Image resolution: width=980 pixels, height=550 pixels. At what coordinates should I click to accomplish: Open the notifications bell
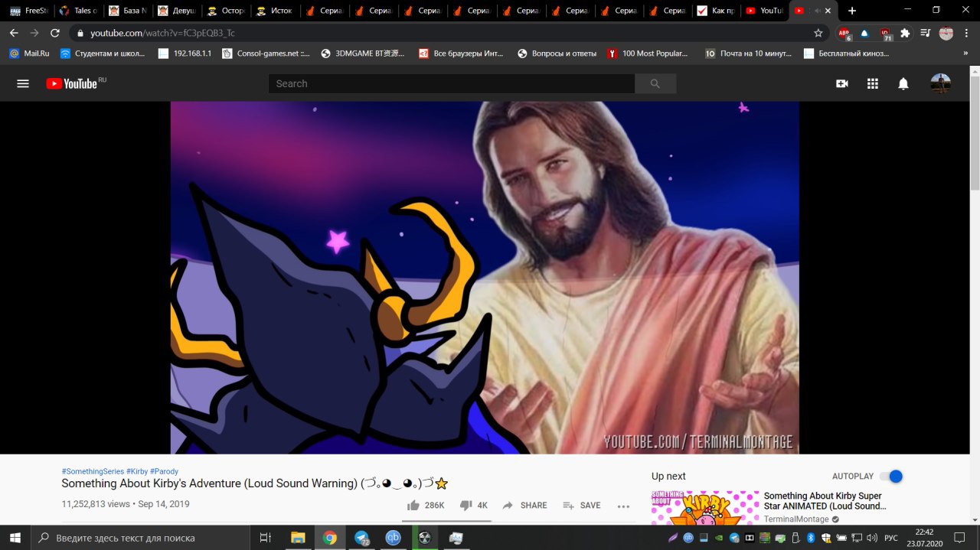coord(903,83)
